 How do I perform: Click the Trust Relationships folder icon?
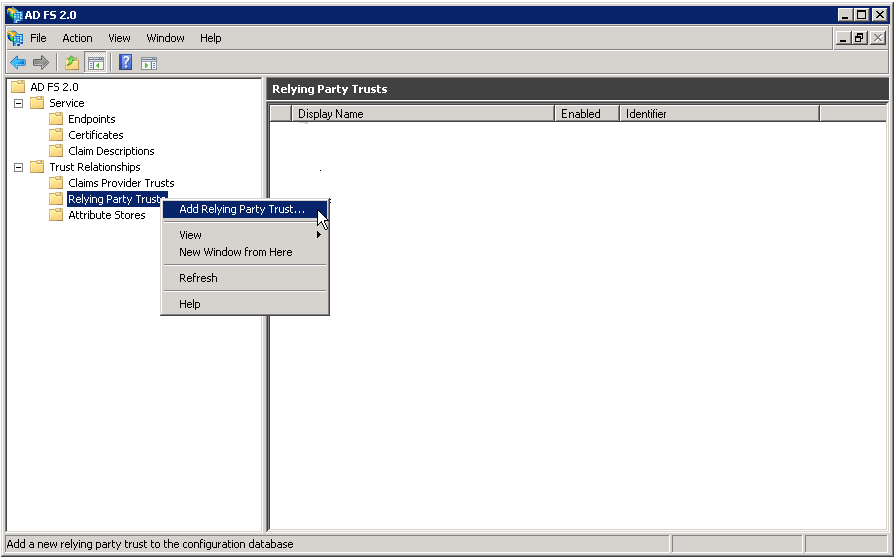click(x=37, y=167)
